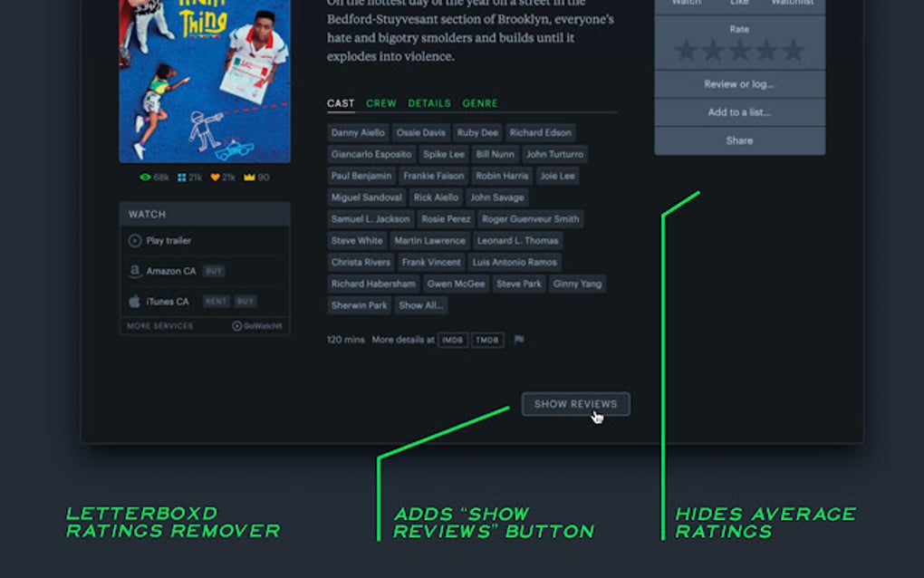Click the lists grid icon beside 21k
924x578 pixels.
[182, 177]
